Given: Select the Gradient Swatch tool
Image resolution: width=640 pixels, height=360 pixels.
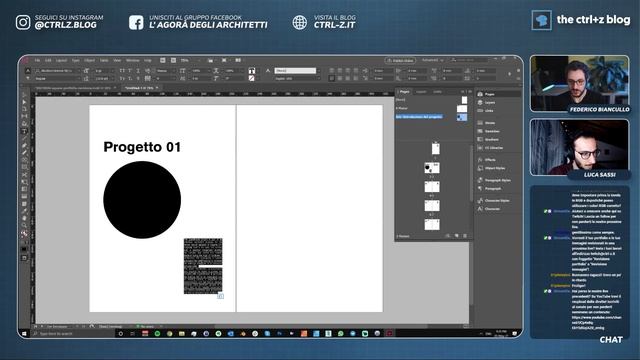Looking at the screenshot, I should click(24, 189).
